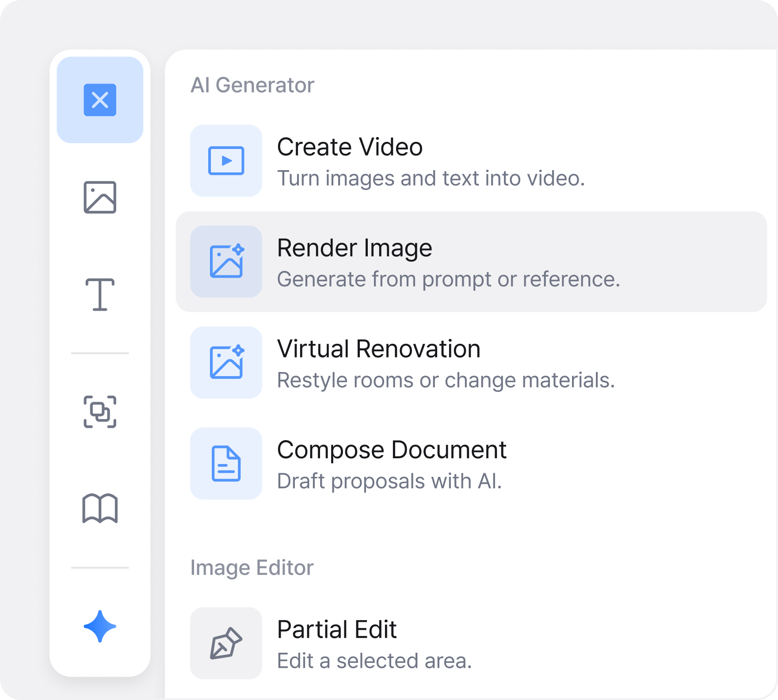Image resolution: width=778 pixels, height=700 pixels.
Task: Close the AI tools panel with X
Action: pyautogui.click(x=100, y=100)
